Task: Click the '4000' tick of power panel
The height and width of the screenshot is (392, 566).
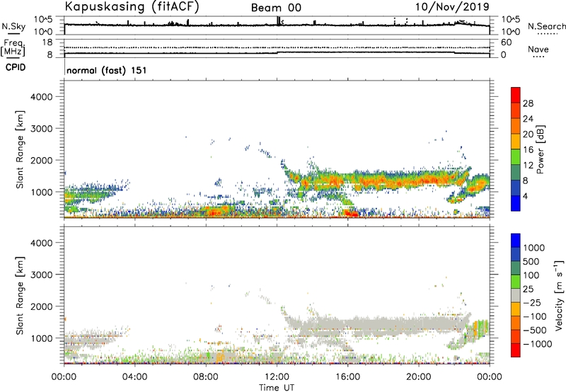Action: 41,97
